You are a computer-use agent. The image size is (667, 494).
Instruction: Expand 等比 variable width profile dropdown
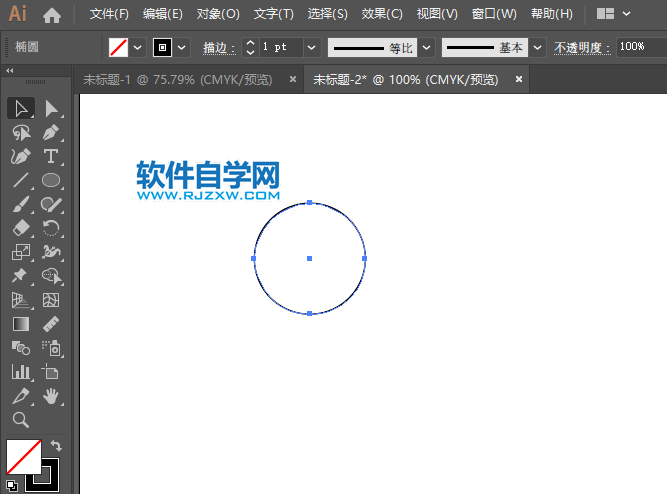coord(426,47)
